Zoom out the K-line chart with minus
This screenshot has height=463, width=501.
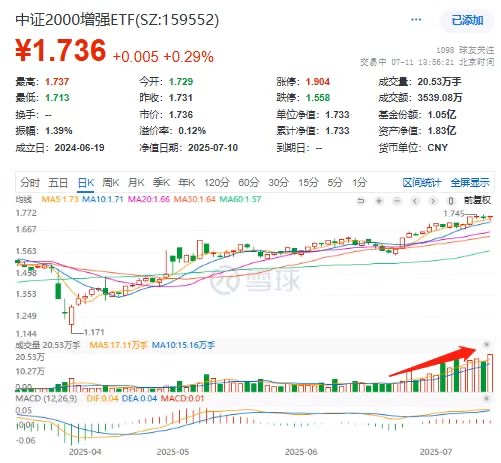click(397, 201)
